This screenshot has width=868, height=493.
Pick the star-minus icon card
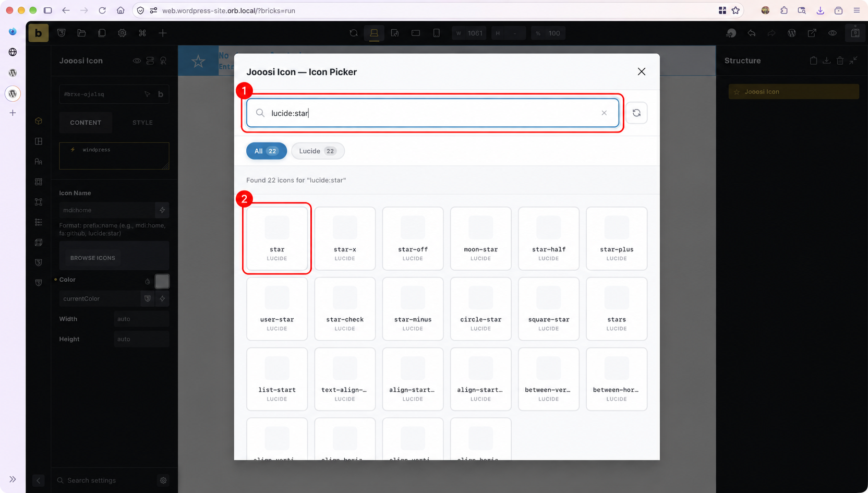click(413, 309)
